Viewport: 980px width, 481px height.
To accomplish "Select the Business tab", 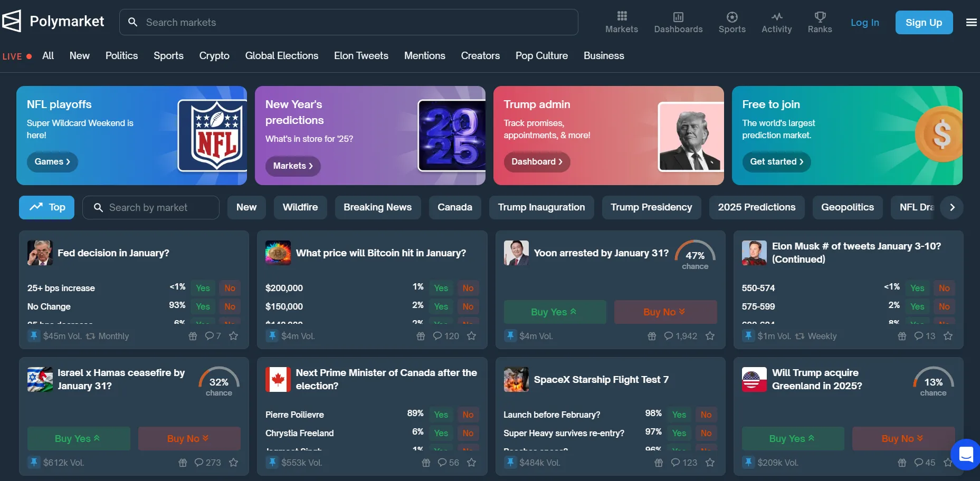I will click(x=604, y=56).
